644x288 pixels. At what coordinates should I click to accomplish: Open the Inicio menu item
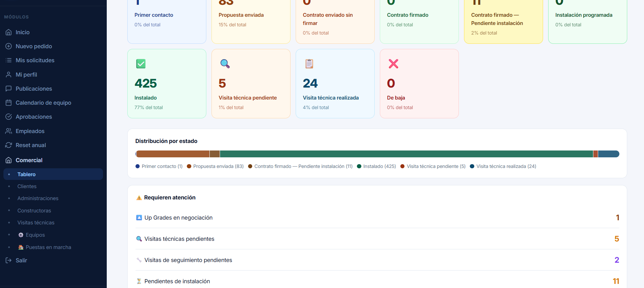53,32
